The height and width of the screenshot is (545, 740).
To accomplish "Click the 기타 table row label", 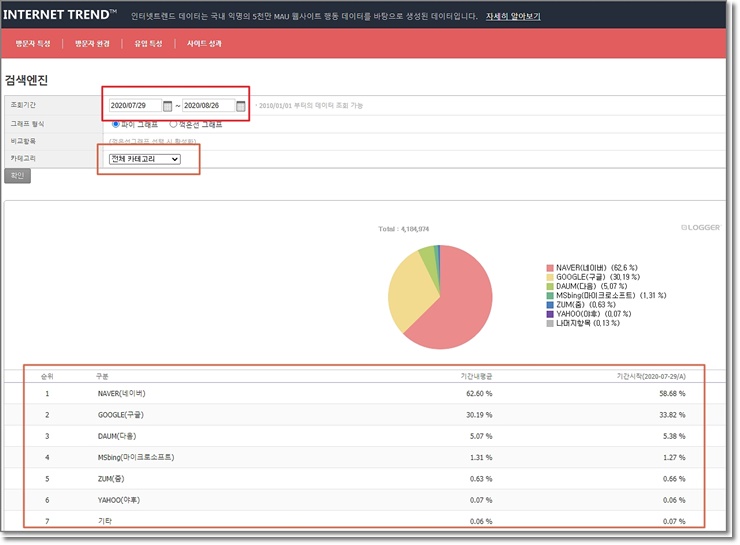I will point(104,521).
